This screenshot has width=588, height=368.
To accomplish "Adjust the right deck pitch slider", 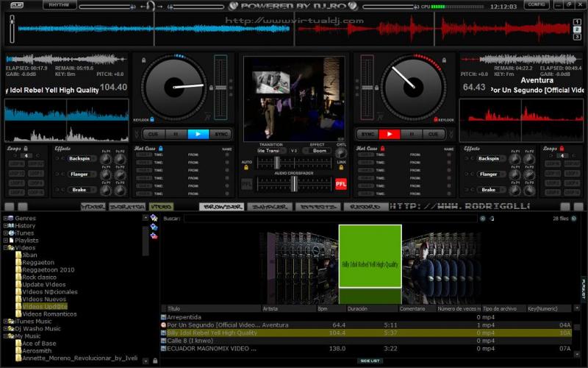I will pos(367,88).
